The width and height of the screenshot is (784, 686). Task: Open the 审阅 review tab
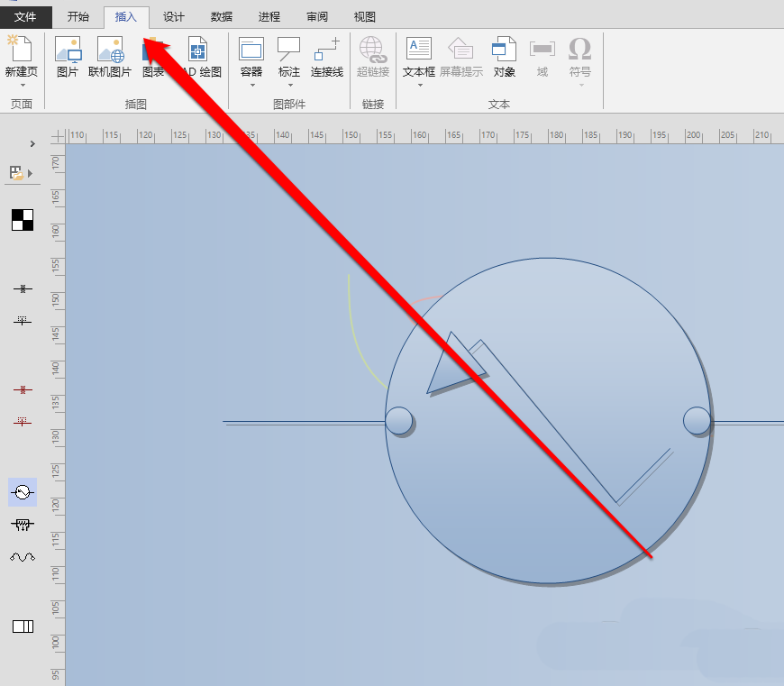[x=317, y=16]
